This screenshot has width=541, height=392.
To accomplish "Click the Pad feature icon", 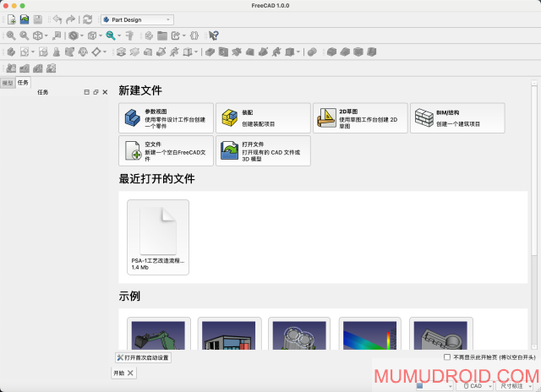I will (x=121, y=52).
